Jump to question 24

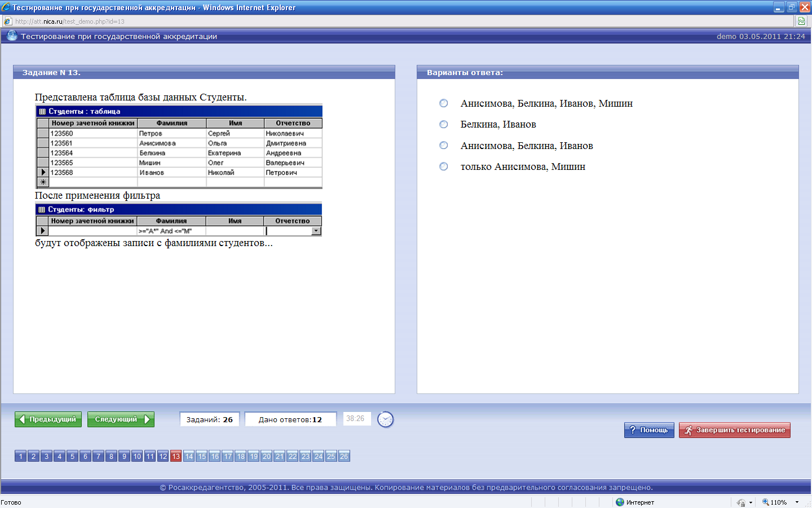point(319,456)
